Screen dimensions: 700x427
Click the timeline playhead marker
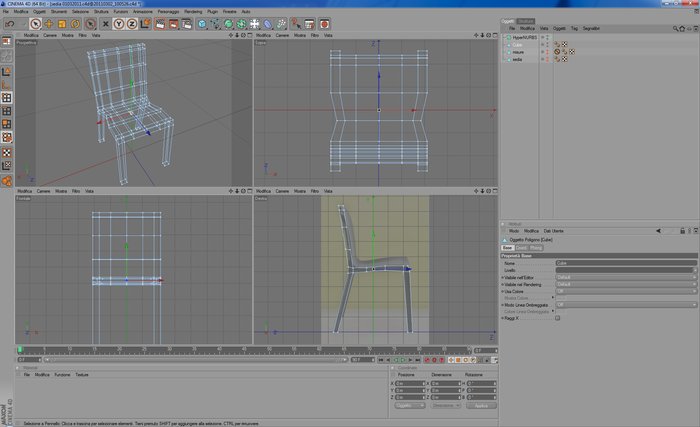(x=20, y=350)
